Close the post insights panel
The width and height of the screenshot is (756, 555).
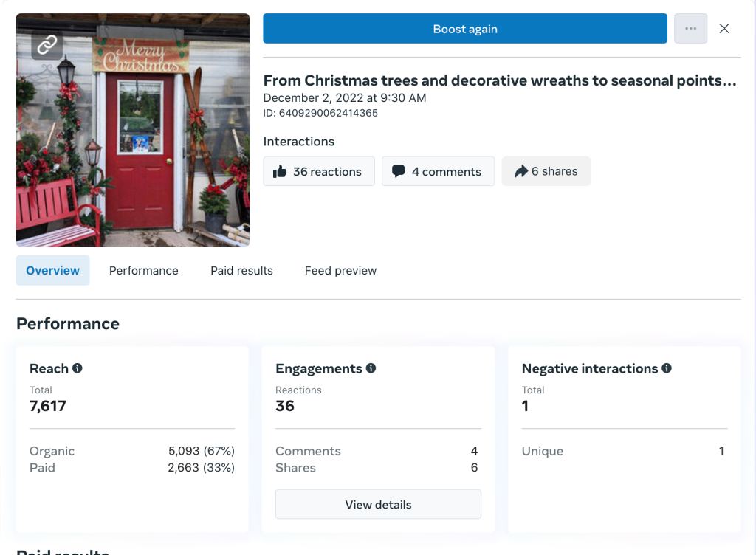pos(724,29)
